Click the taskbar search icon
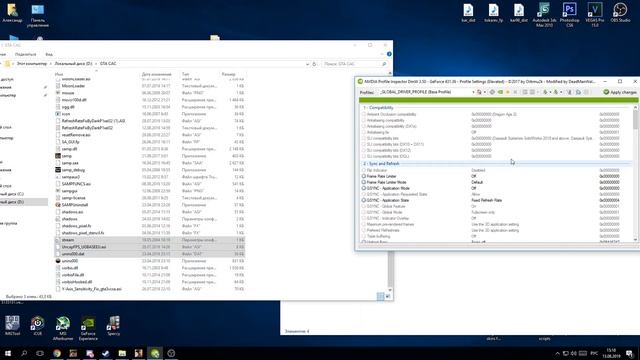The height and width of the screenshot is (360, 640). click(24, 353)
